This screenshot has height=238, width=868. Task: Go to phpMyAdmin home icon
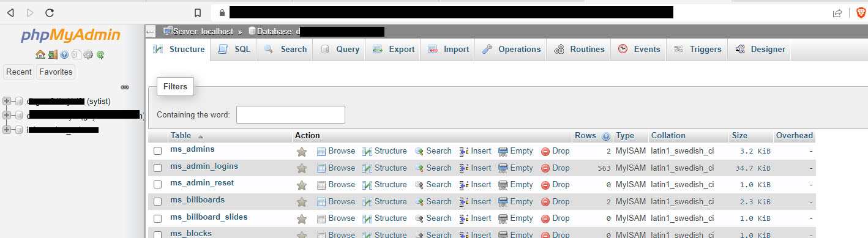click(40, 54)
